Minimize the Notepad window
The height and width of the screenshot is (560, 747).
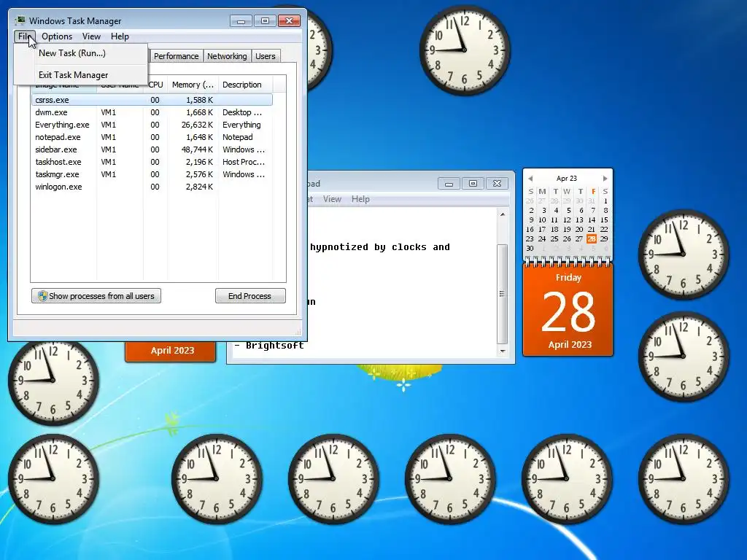(x=449, y=183)
